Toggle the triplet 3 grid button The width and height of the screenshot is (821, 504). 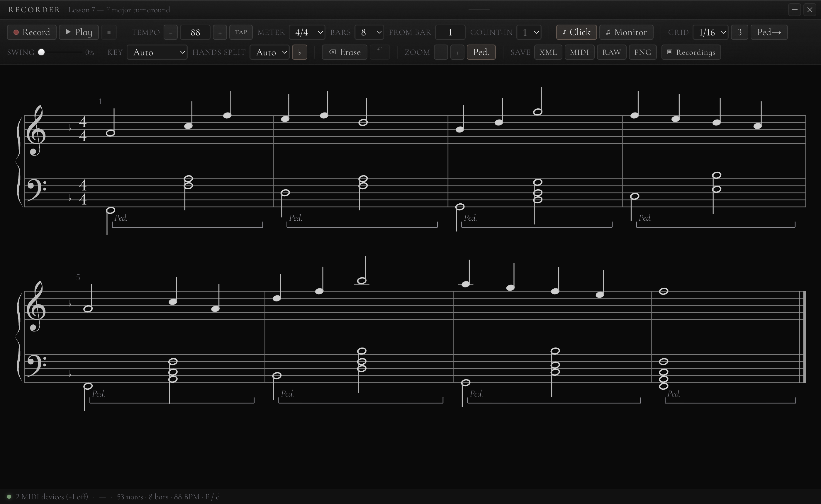739,32
